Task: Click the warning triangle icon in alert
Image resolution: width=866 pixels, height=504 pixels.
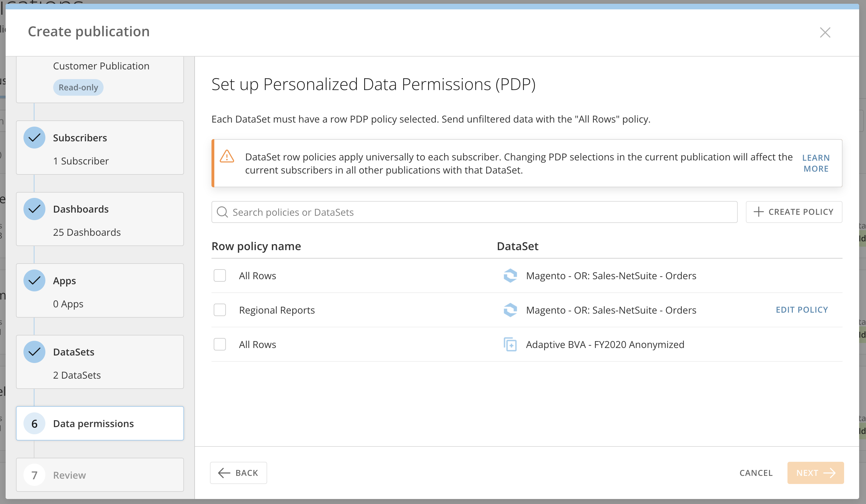Action: pos(227,157)
